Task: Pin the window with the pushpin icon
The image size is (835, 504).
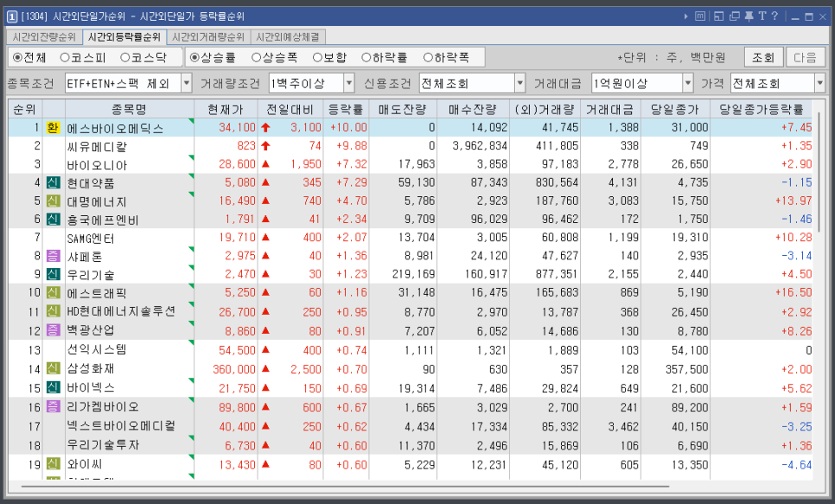Action: (x=749, y=16)
